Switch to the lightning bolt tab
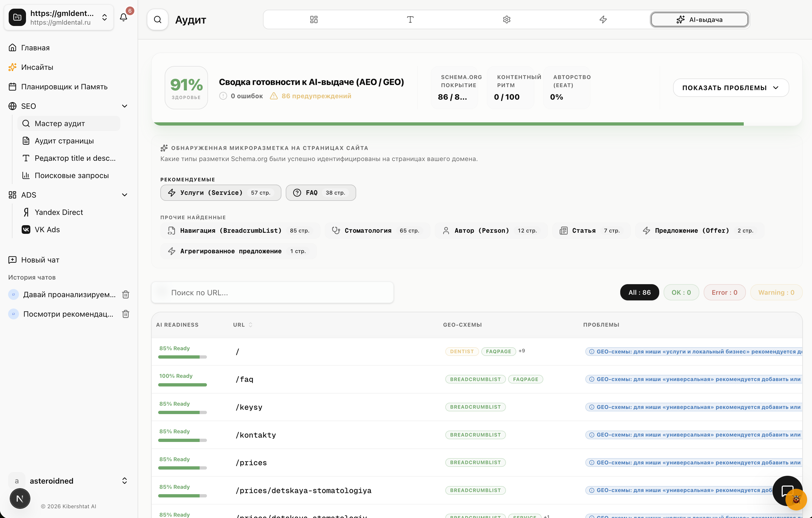This screenshot has width=812, height=518. point(603,19)
